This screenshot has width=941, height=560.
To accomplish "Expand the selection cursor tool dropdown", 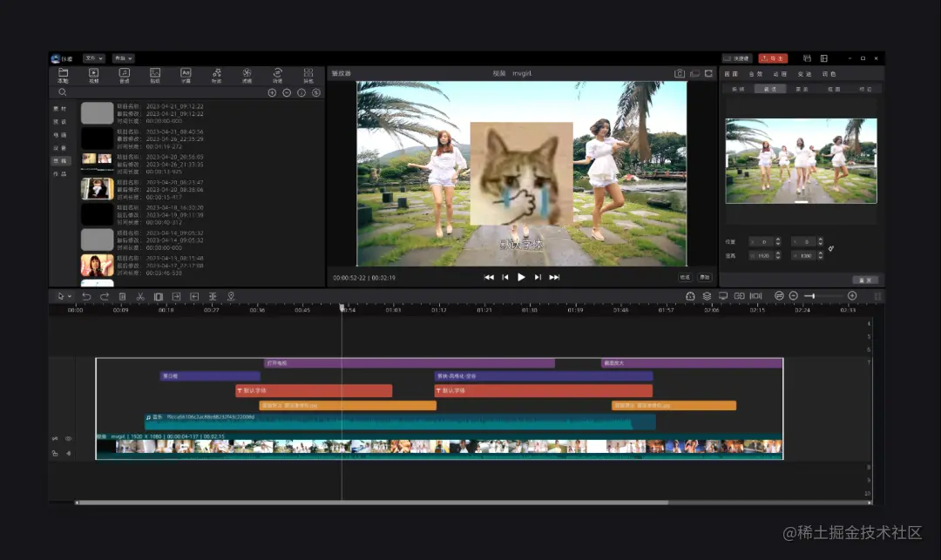I will 70,296.
